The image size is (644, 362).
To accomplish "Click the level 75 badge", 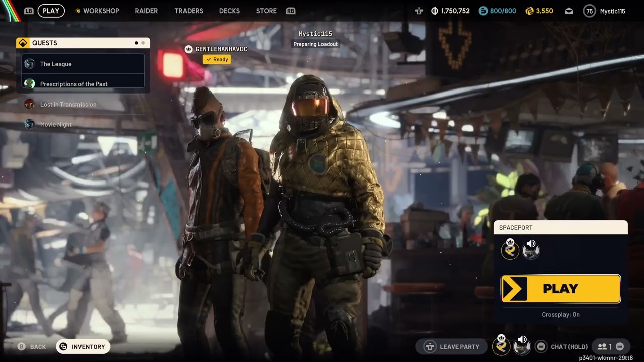I will pos(589,11).
